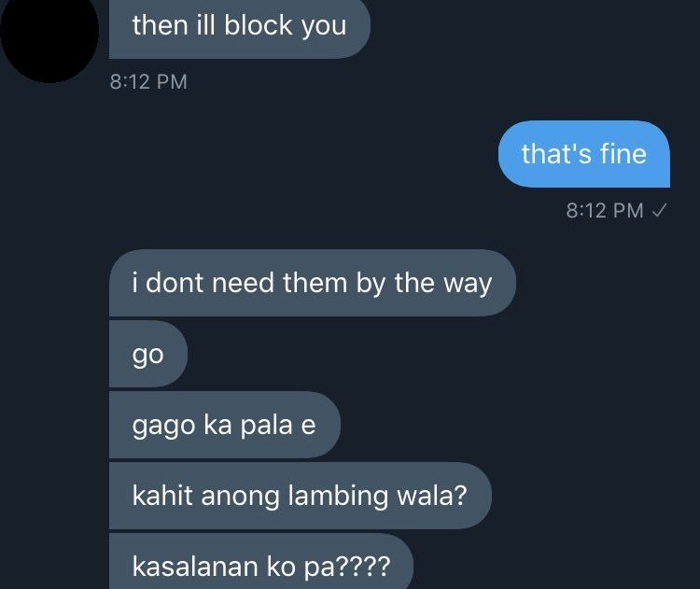Check delivery status tick of "that's fine"
Screen dimensions: 700x589
[659, 210]
